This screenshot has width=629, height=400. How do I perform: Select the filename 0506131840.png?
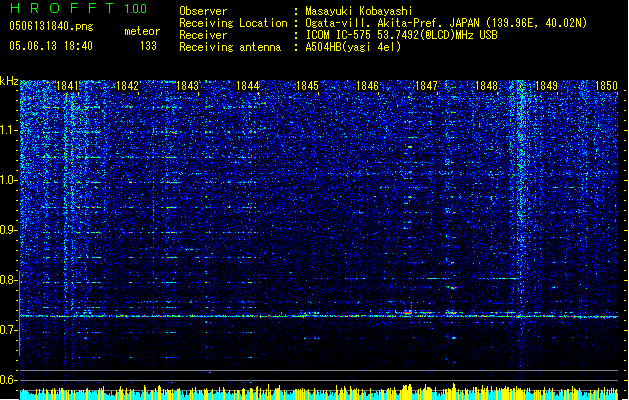point(51,26)
